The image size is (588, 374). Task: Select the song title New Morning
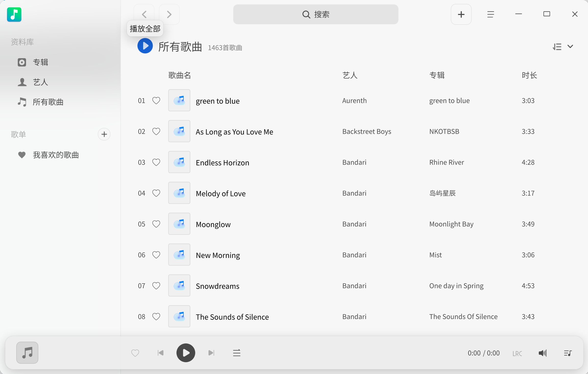pos(218,255)
